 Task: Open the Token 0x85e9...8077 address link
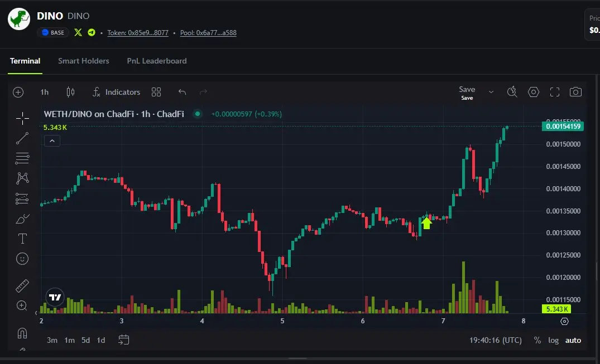click(138, 33)
